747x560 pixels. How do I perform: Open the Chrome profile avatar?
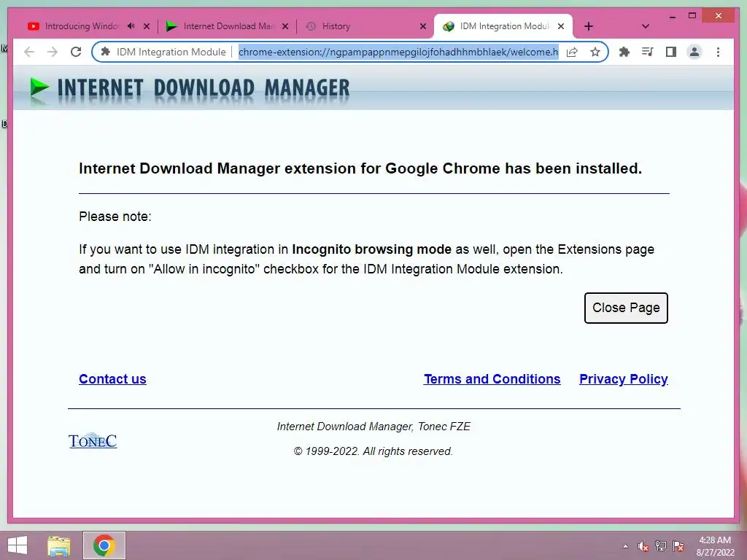(x=694, y=52)
